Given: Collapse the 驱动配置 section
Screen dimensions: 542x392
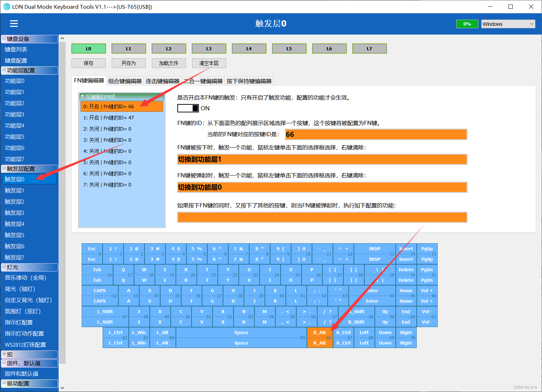Looking at the screenshot, I should [x=4, y=383].
